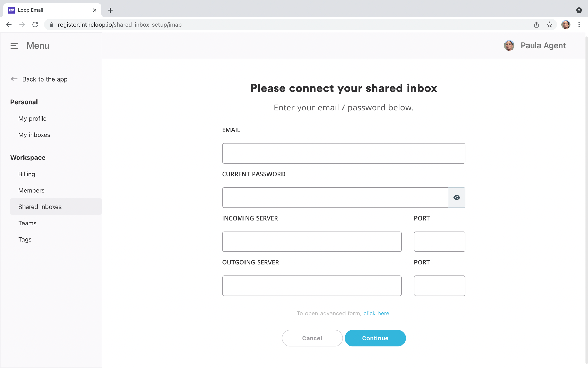Show password with the eye icon
Image resolution: width=588 pixels, height=368 pixels.
tap(457, 198)
